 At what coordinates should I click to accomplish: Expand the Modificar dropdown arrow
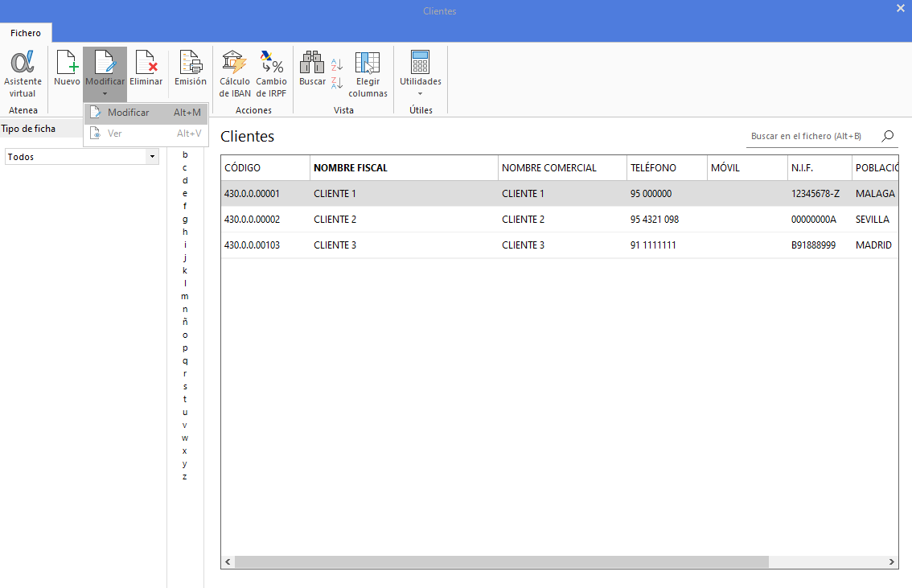coord(105,93)
